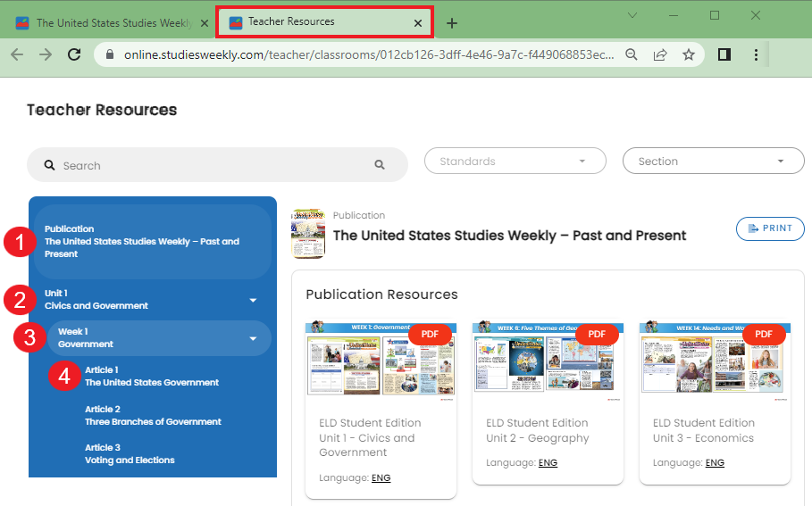Open the Standards dropdown

pos(515,161)
